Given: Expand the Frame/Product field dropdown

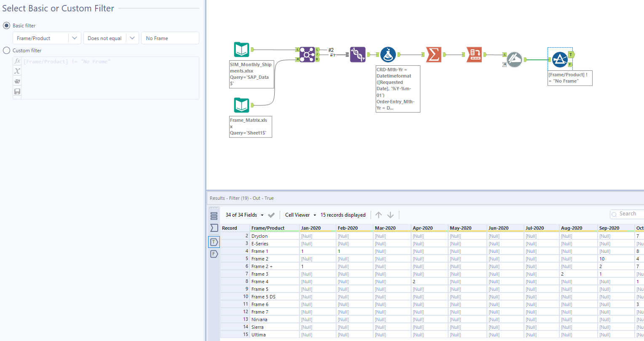Looking at the screenshot, I should [x=75, y=38].
